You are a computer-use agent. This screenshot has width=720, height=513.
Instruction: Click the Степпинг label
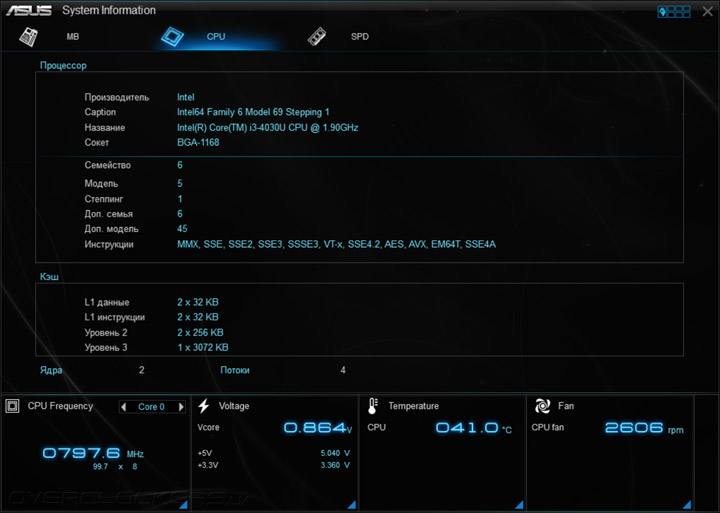pyautogui.click(x=104, y=199)
